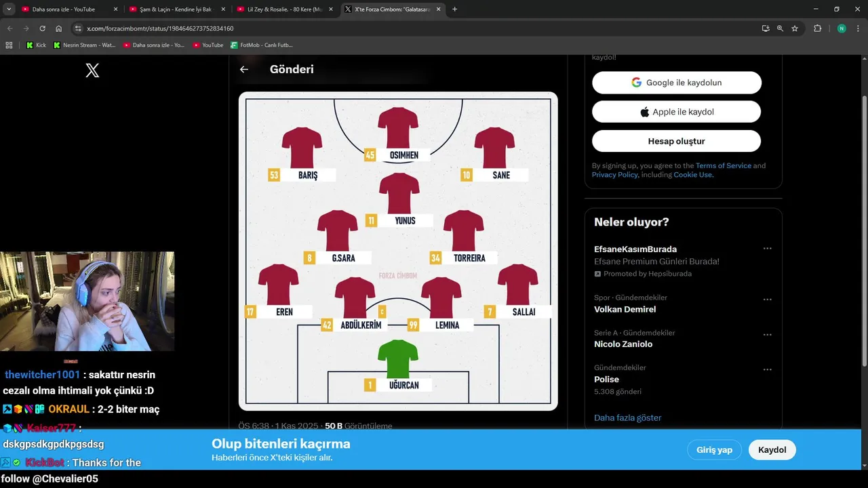This screenshot has height=488, width=868.
Task: Click thewitcher1001 username in chat
Action: pos(42,375)
